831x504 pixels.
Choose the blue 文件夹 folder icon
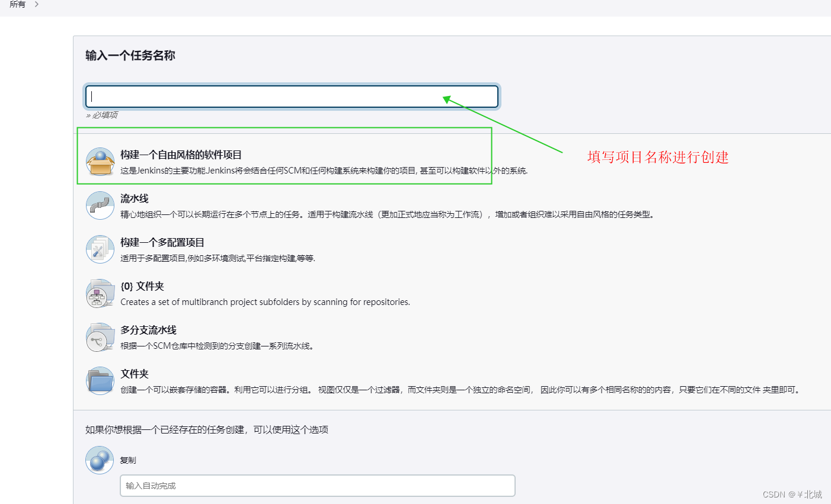[100, 381]
